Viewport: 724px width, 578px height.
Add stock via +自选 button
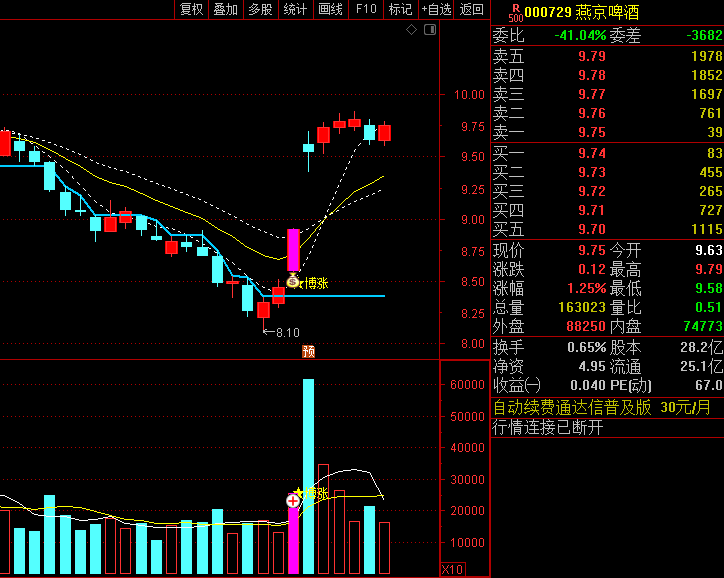(x=436, y=9)
